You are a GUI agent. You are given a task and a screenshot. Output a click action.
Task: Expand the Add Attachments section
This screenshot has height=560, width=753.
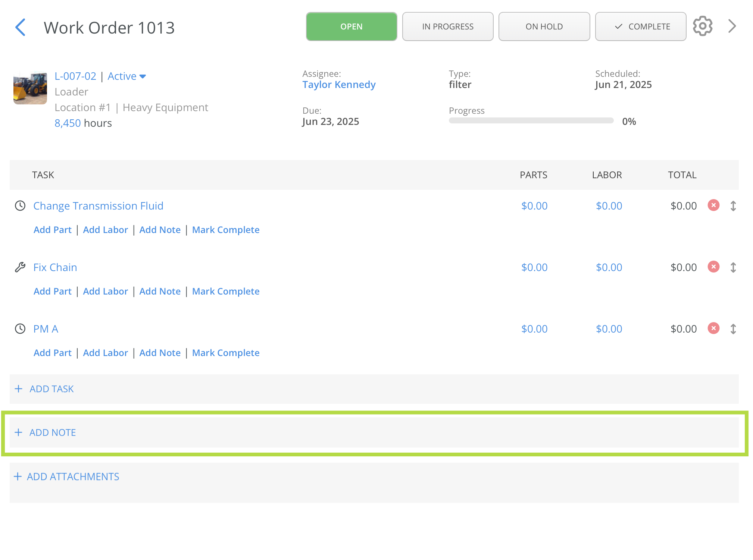coord(73,476)
